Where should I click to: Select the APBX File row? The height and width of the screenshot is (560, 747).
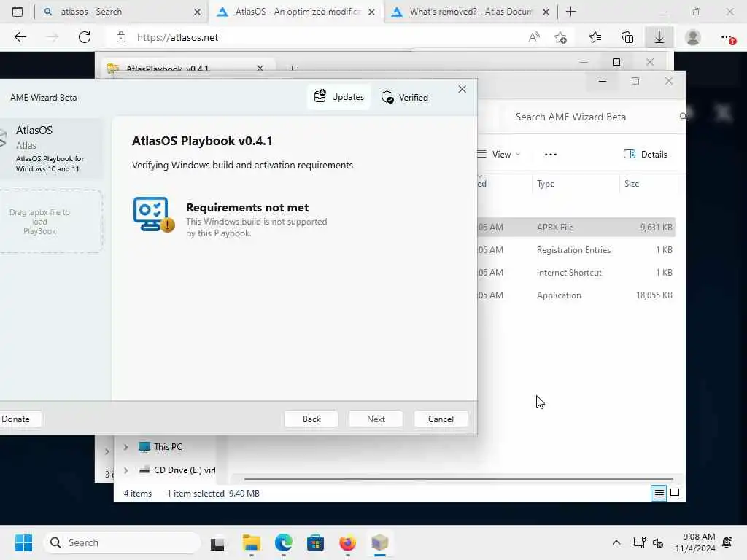(576, 227)
